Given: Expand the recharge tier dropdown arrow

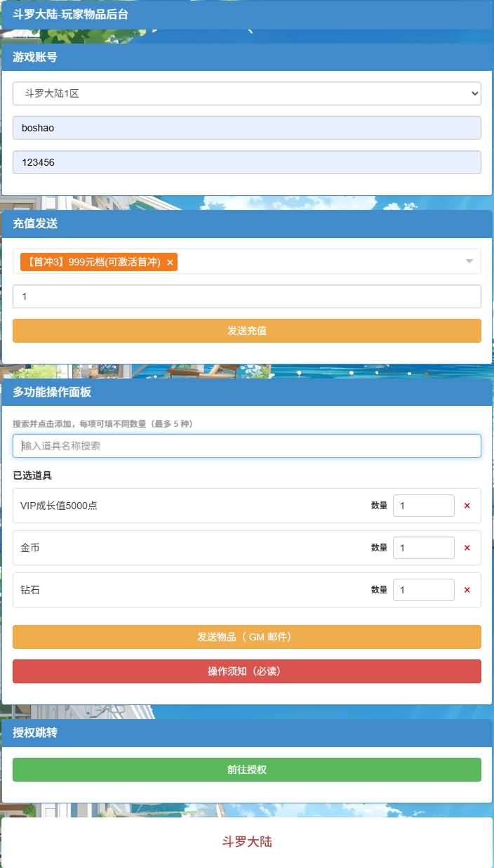Looking at the screenshot, I should point(469,261).
